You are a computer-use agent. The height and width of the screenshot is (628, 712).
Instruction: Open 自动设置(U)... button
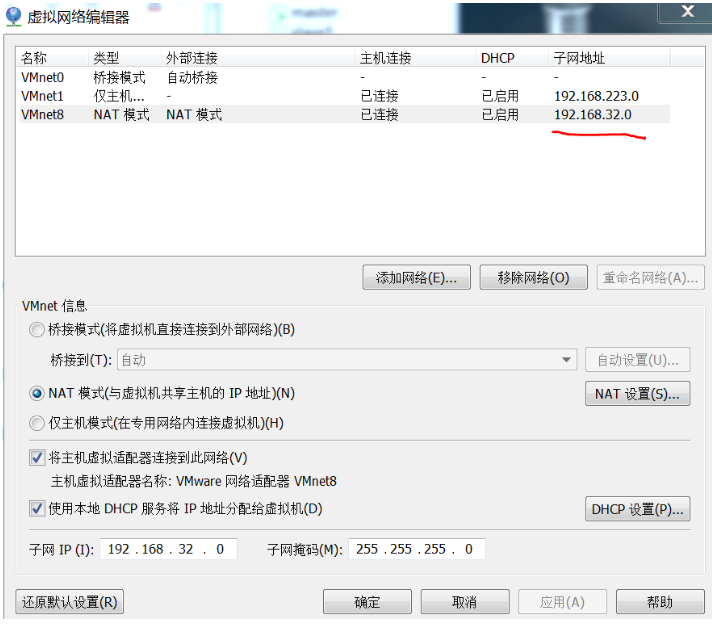[x=638, y=360]
